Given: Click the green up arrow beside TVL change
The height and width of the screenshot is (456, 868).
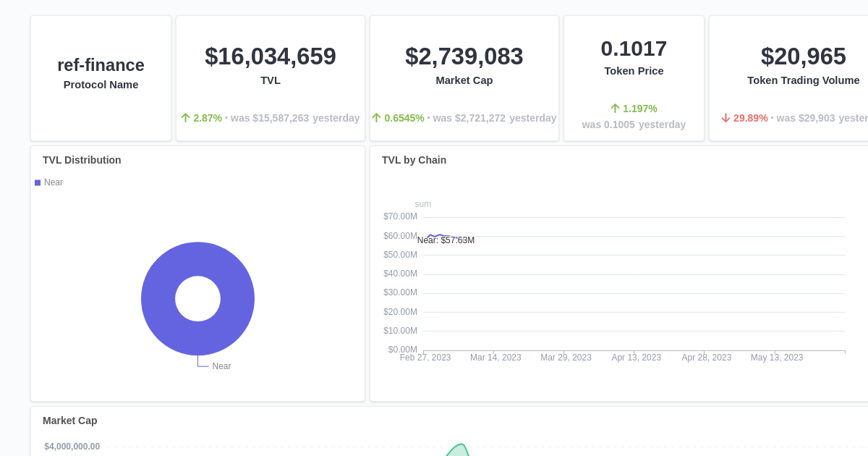Looking at the screenshot, I should [x=185, y=117].
